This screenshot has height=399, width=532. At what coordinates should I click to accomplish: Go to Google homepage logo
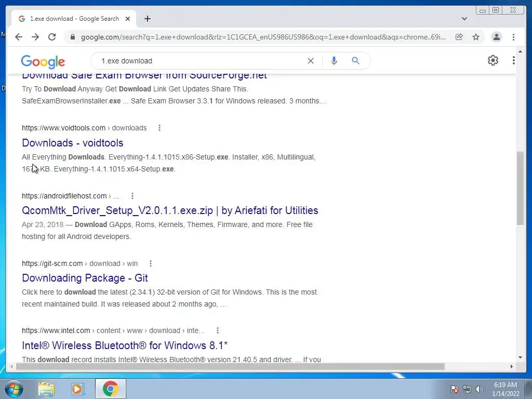[x=43, y=62]
